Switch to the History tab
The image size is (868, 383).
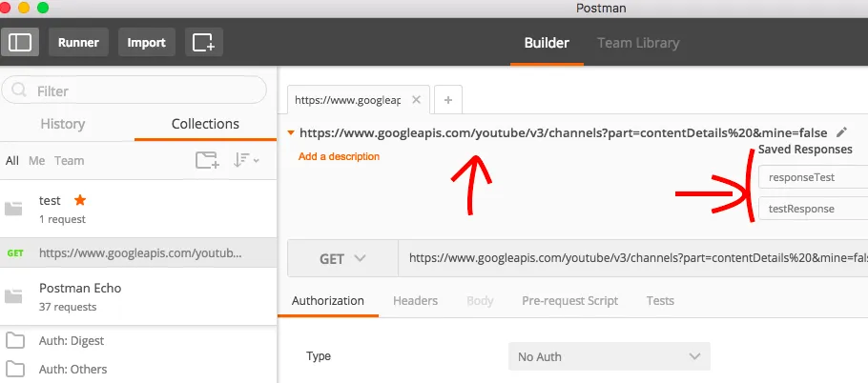click(63, 124)
